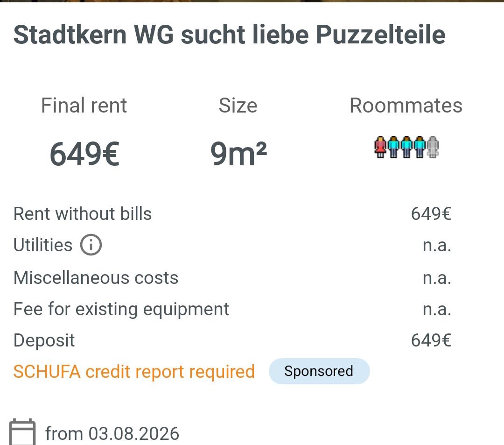
Task: Tap the Deposit 649€ amount
Action: [431, 340]
